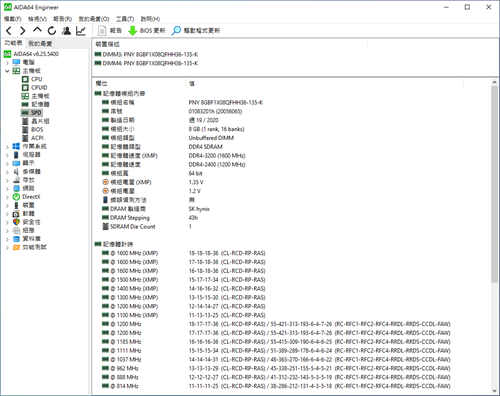Open the line graph toolbar icon
Image resolution: width=500 pixels, height=396 pixels.
(x=81, y=31)
